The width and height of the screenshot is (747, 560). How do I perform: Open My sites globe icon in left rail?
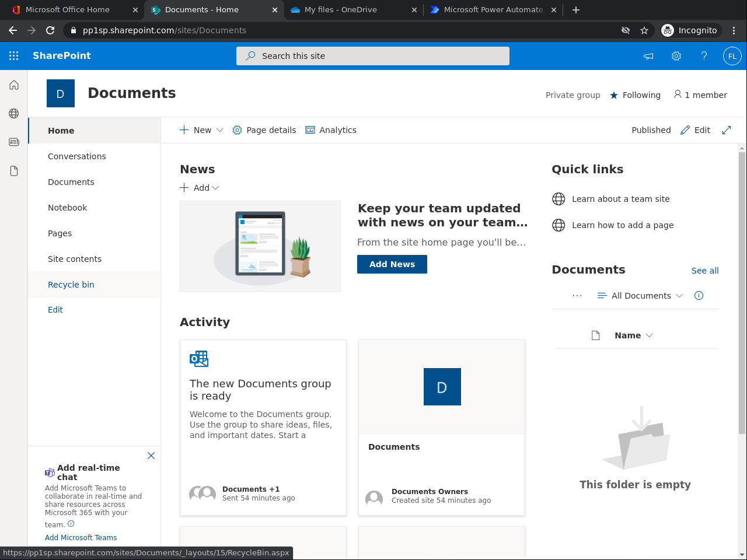[14, 113]
